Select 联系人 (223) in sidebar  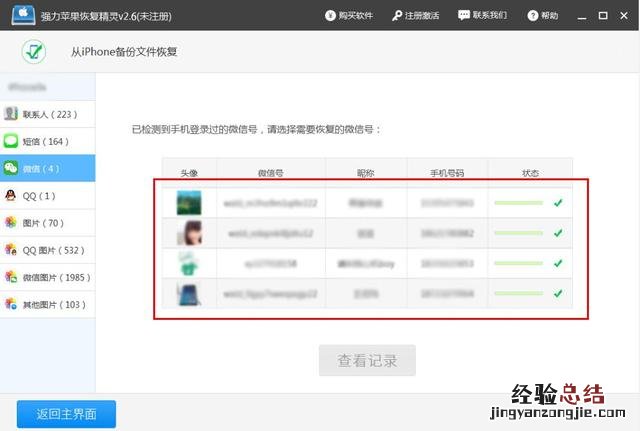click(x=48, y=114)
